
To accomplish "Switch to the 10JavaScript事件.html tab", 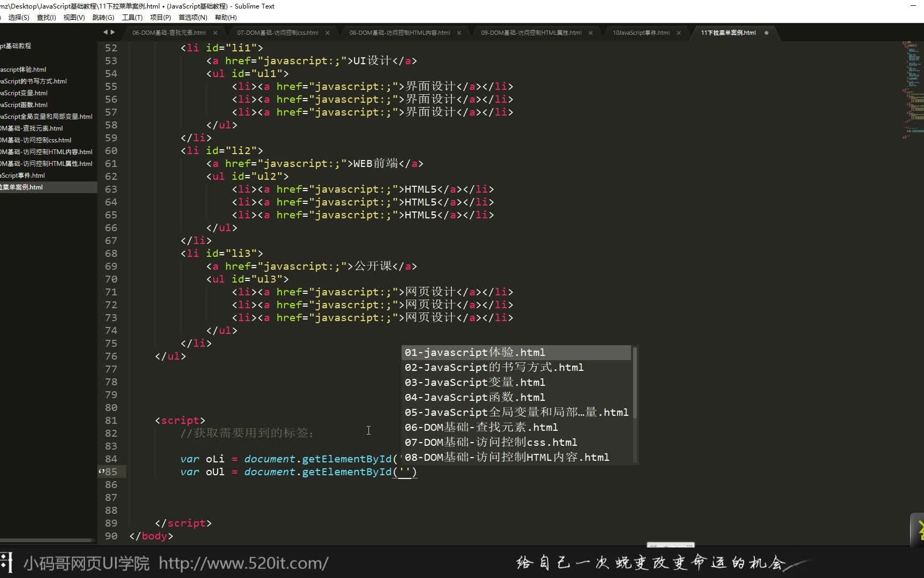I will pos(641,33).
